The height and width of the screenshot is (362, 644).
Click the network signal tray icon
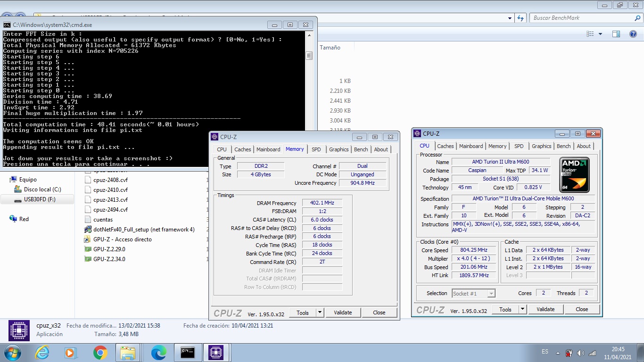(x=592, y=353)
